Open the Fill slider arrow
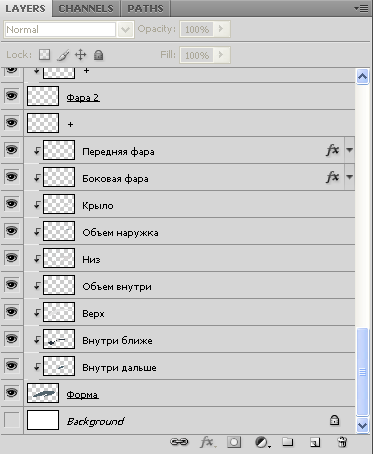 click(221, 55)
